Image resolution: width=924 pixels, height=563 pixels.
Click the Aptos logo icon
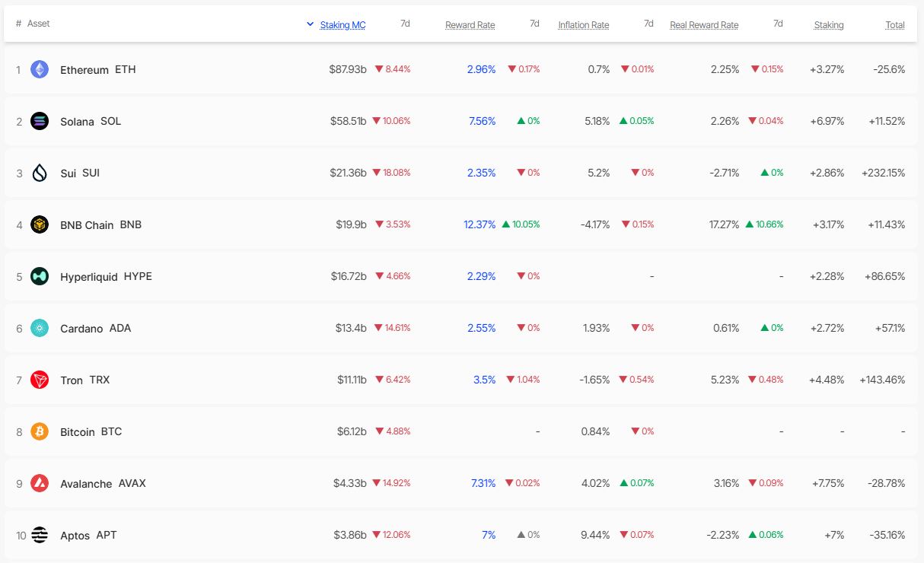(x=40, y=535)
